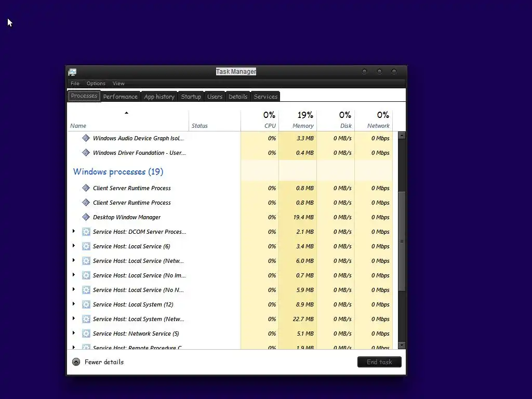Sort by the Status column header
This screenshot has height=399, width=532.
point(215,121)
